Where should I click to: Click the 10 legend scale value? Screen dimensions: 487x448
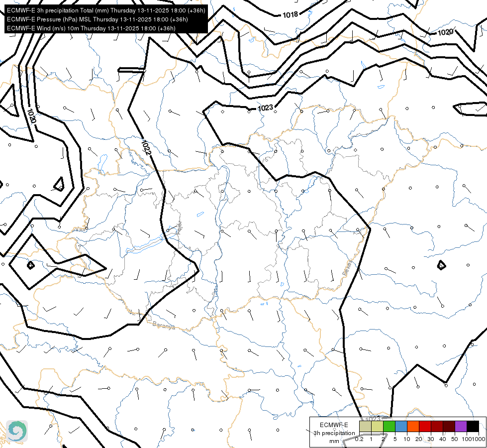[407, 439]
